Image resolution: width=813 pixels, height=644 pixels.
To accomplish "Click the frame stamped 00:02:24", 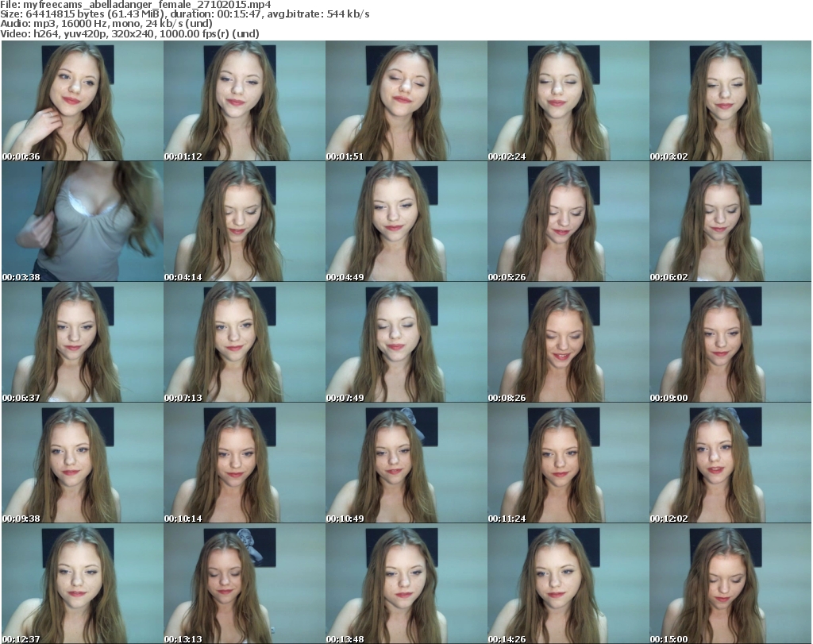I will (568, 101).
